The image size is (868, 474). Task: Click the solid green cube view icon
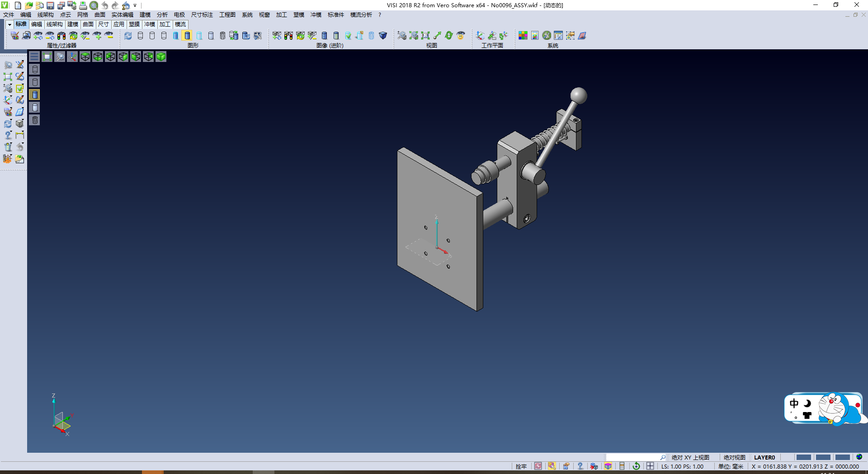tap(161, 57)
